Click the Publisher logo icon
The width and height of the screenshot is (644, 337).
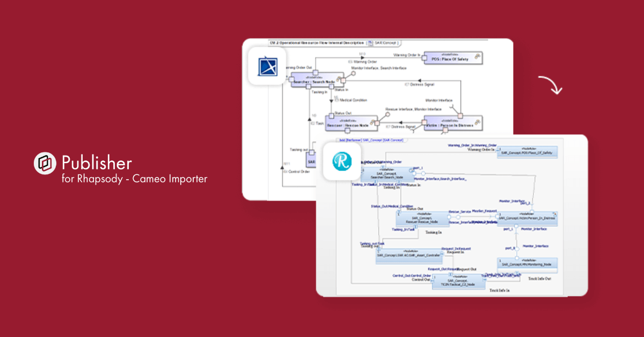pyautogui.click(x=45, y=163)
